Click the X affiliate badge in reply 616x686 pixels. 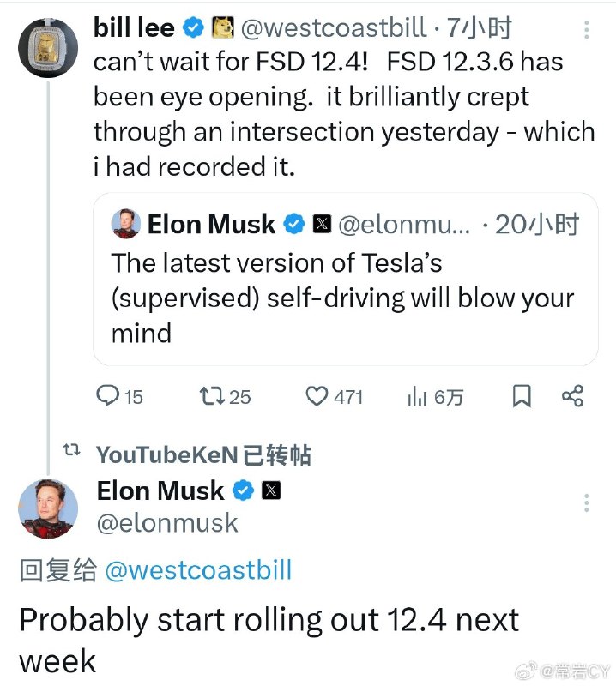[271, 490]
